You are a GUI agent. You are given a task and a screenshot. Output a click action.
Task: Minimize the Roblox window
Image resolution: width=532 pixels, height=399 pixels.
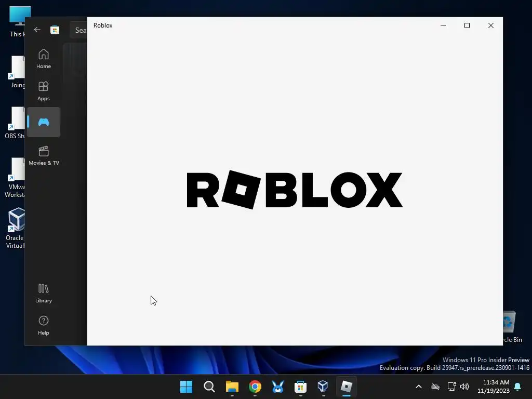coord(443,25)
